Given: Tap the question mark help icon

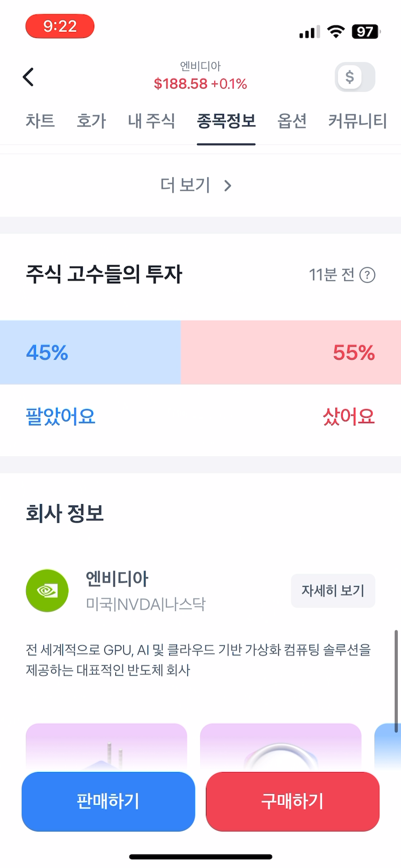Looking at the screenshot, I should [367, 275].
